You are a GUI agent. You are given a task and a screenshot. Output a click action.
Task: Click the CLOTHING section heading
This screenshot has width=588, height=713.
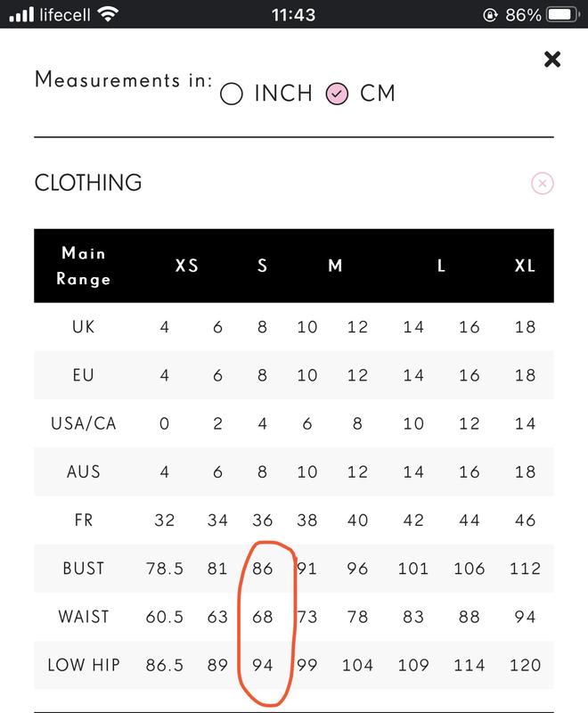tap(88, 183)
